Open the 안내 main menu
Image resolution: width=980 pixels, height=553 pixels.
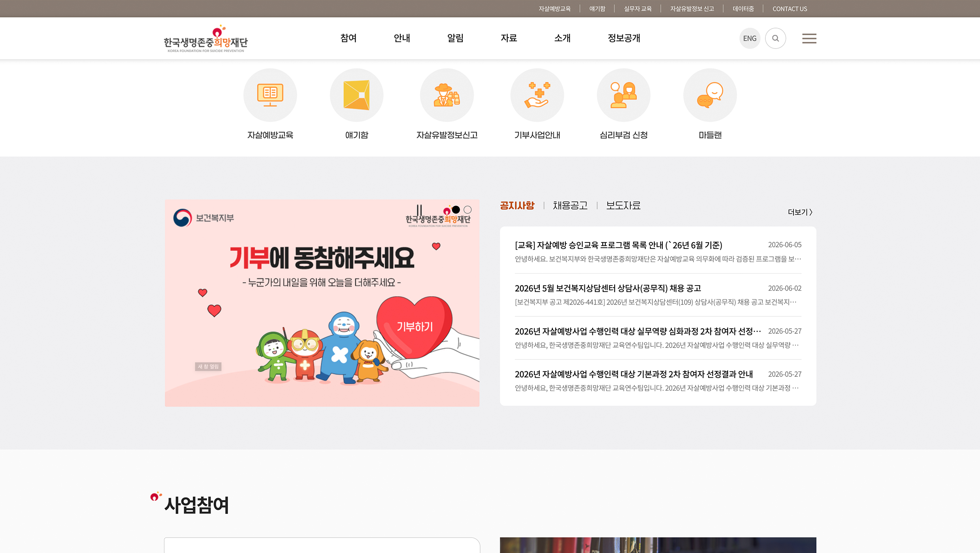click(402, 38)
